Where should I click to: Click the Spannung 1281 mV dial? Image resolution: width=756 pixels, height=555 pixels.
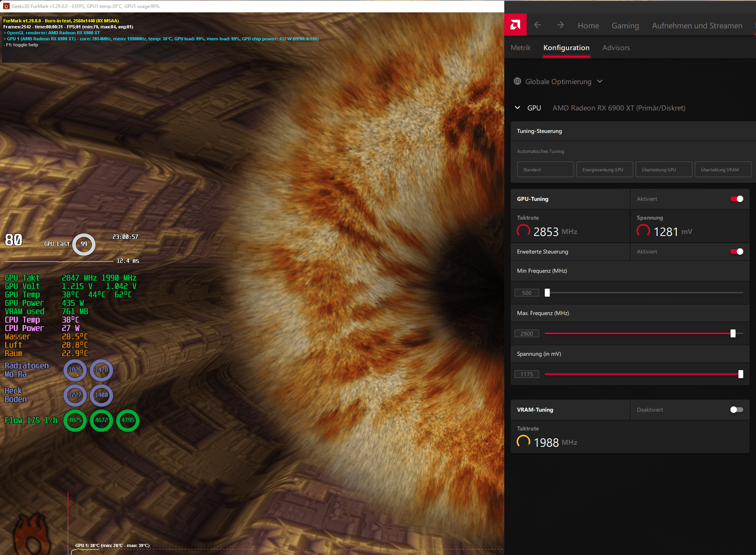(x=643, y=231)
